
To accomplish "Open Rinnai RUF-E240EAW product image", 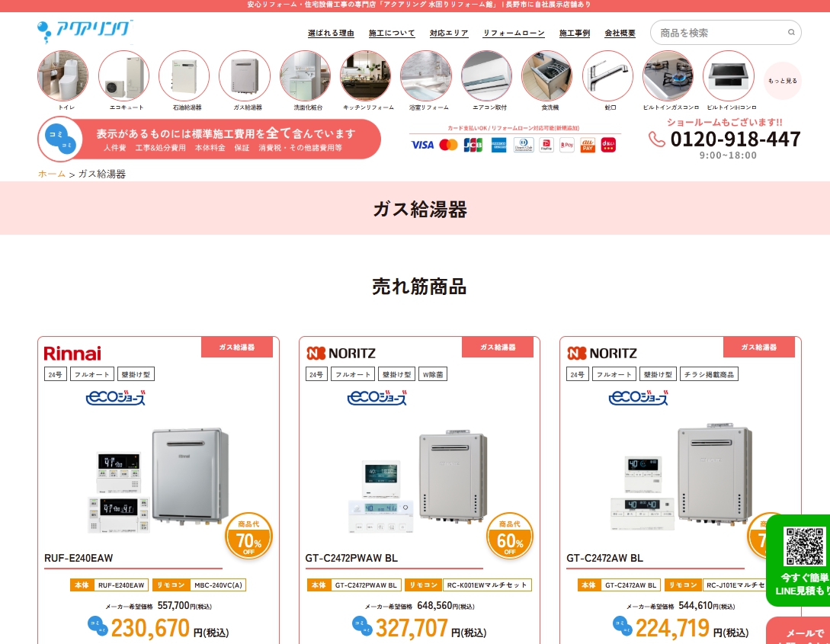I will click(x=159, y=480).
